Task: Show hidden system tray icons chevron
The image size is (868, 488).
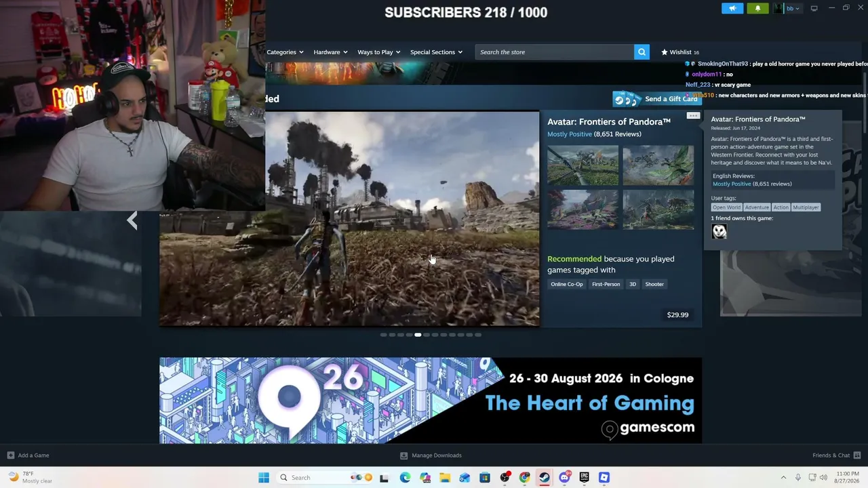Action: [783, 477]
